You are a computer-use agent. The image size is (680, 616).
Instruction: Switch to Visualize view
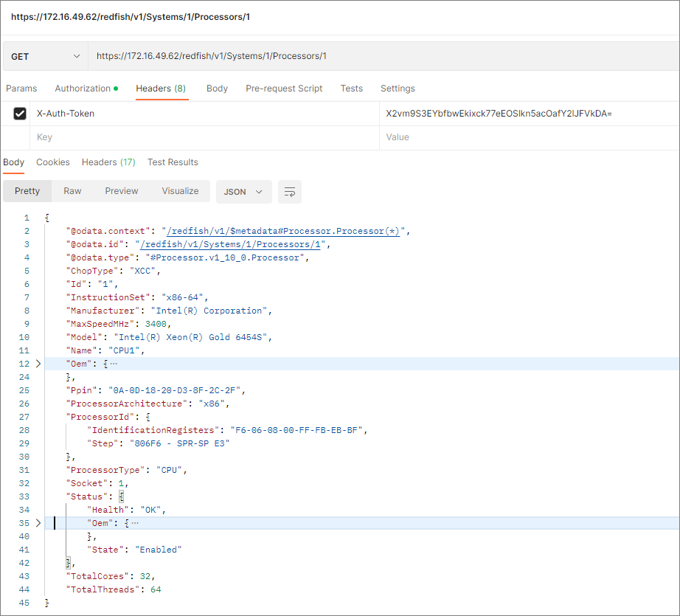tap(180, 191)
